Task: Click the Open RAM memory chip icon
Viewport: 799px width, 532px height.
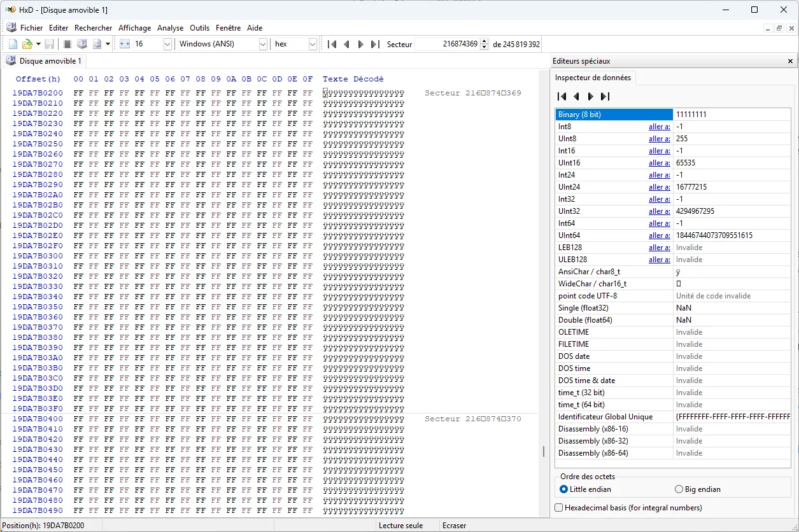Action: pyautogui.click(x=67, y=44)
